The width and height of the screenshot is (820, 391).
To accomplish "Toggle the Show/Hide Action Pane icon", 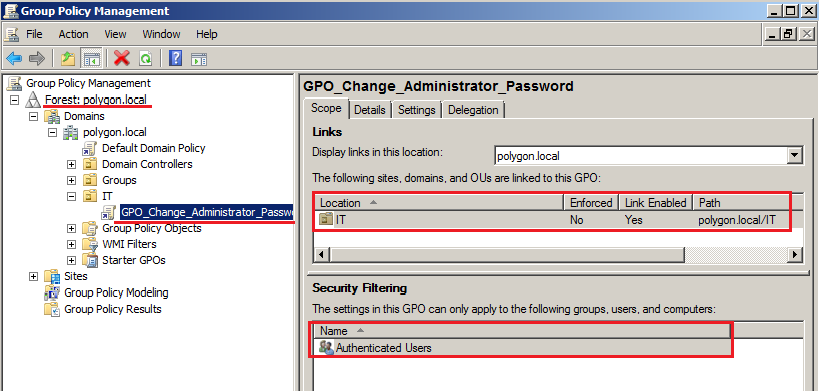I will point(199,59).
